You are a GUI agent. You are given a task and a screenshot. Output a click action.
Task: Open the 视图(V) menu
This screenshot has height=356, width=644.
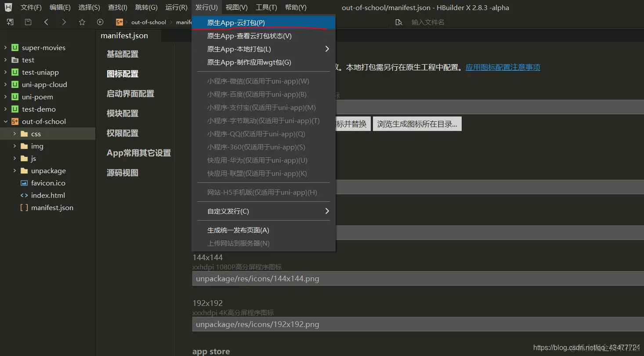[237, 7]
